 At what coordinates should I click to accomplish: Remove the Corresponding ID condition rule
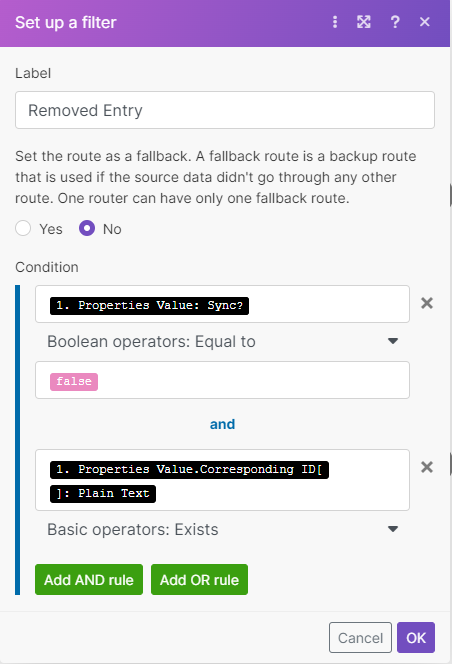pos(427,467)
